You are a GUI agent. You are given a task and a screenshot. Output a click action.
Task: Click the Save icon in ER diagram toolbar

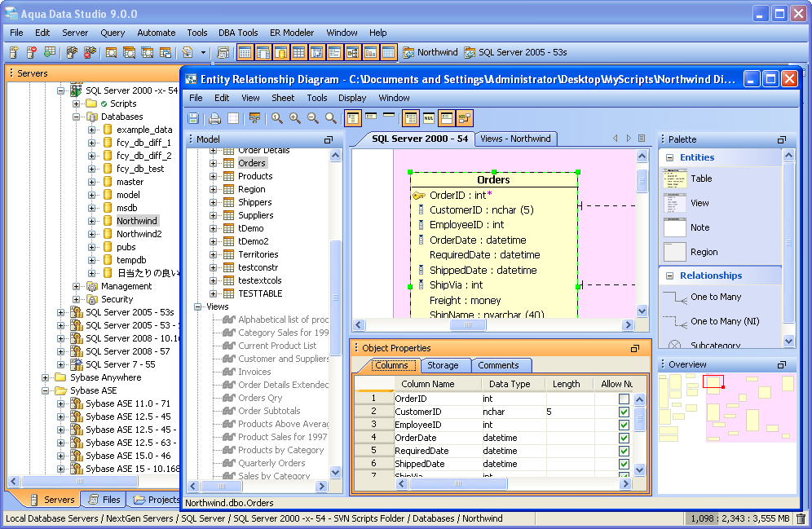pyautogui.click(x=193, y=118)
